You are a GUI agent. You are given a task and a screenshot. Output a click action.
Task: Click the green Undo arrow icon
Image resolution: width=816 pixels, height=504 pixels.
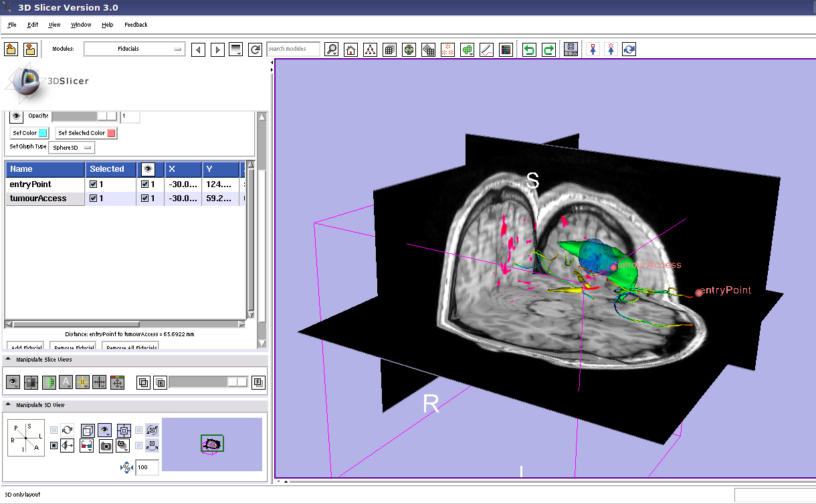pos(529,49)
